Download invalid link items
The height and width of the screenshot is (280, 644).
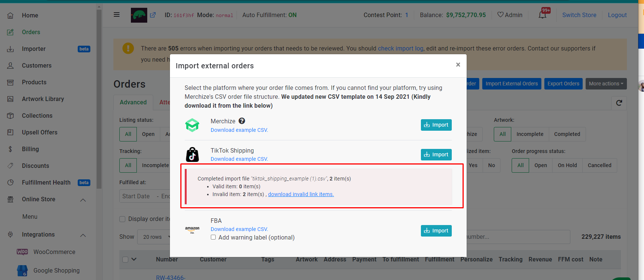tap(301, 194)
